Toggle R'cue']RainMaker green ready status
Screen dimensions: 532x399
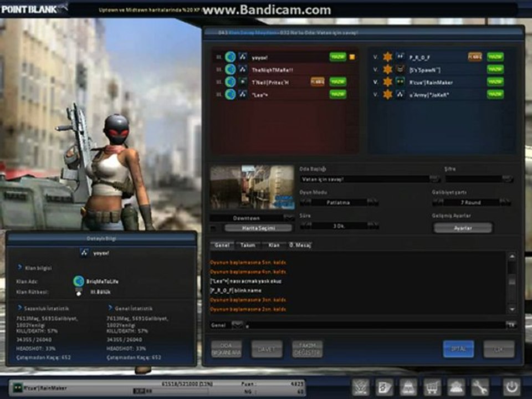pos(495,81)
